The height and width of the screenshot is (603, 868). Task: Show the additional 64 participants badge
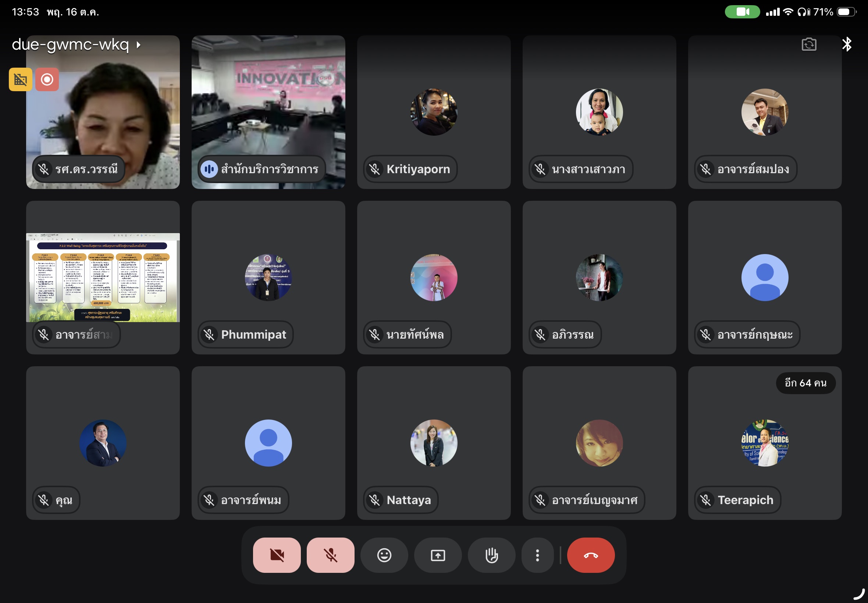click(x=805, y=383)
